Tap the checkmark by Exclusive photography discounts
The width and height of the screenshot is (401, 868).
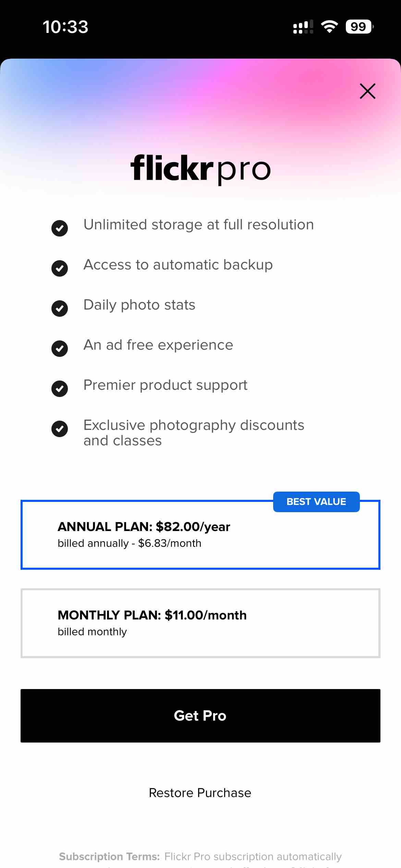(x=60, y=429)
